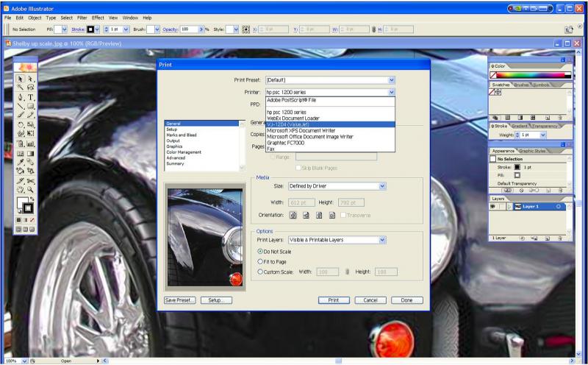The width and height of the screenshot is (588, 365).
Task: Click the Swap Fill and Stroke arrow
Action: tap(32, 199)
